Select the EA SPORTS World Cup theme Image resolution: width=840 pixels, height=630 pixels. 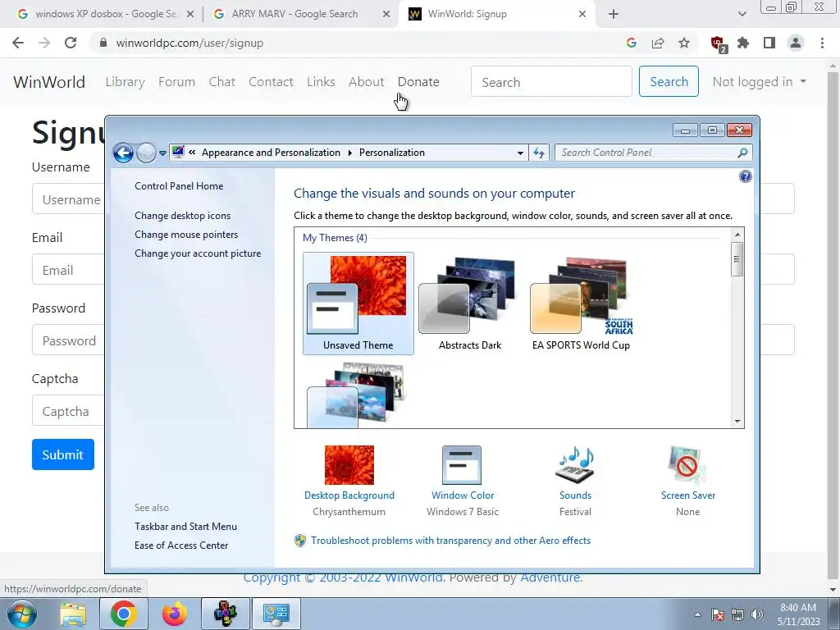582,304
